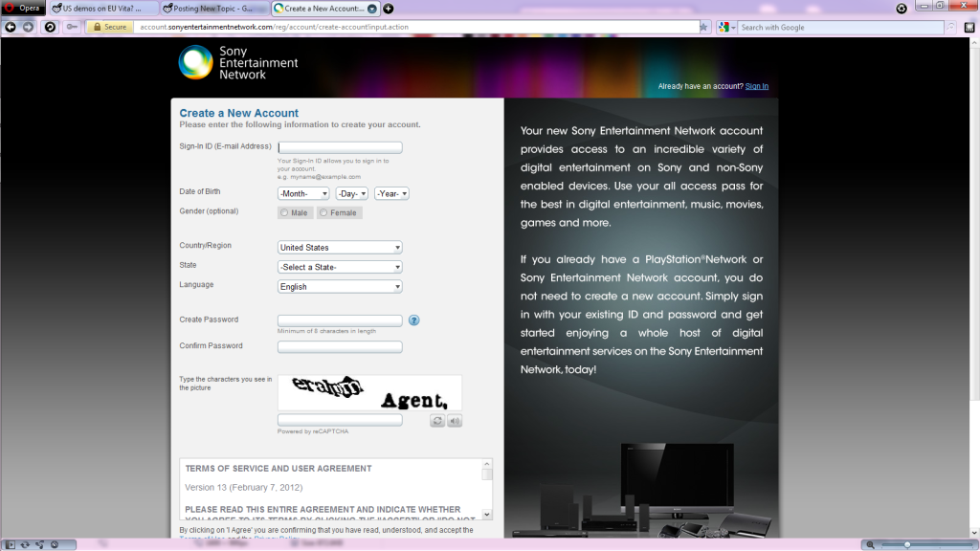Bookmark this page with the star icon
The image size is (980, 551).
[x=703, y=27]
